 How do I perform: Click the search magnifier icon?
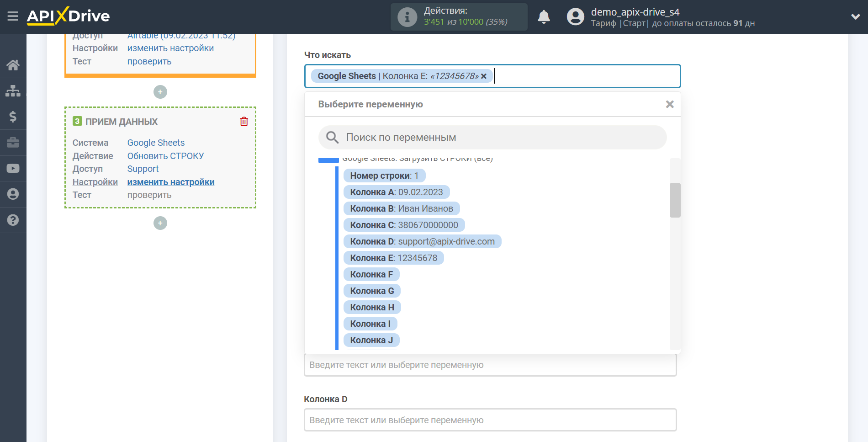[x=332, y=137]
